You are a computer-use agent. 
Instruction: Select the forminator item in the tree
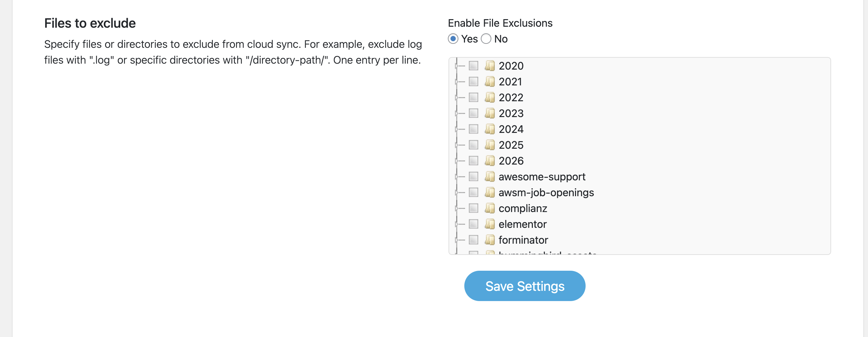tap(523, 239)
